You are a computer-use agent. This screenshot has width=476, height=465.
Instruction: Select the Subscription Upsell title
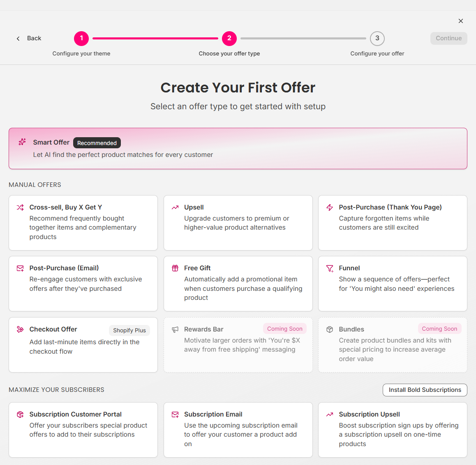click(370, 414)
